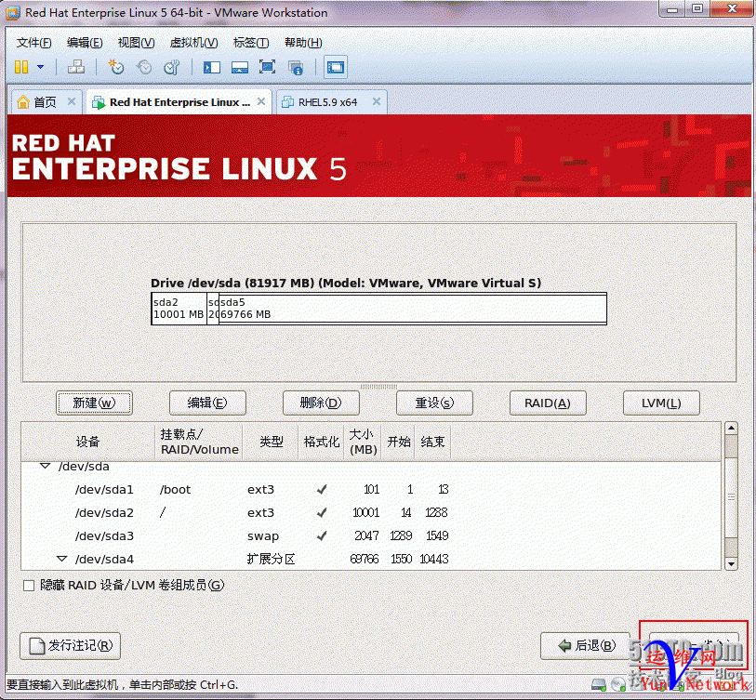Show the thumbnail bar toolbar icon
This screenshot has height=700, width=756.
pyautogui.click(x=240, y=67)
